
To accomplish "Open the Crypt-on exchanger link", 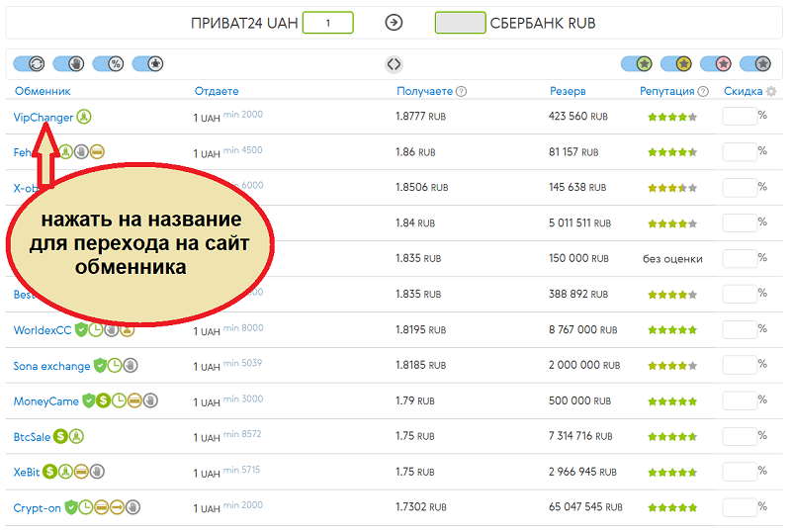I will pyautogui.click(x=37, y=507).
